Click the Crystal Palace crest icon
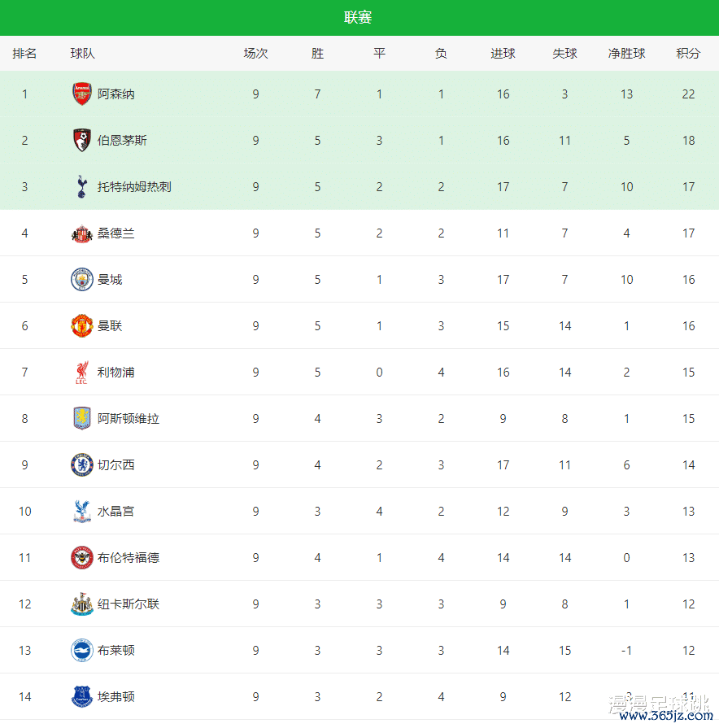The height and width of the screenshot is (728, 719). tap(82, 512)
